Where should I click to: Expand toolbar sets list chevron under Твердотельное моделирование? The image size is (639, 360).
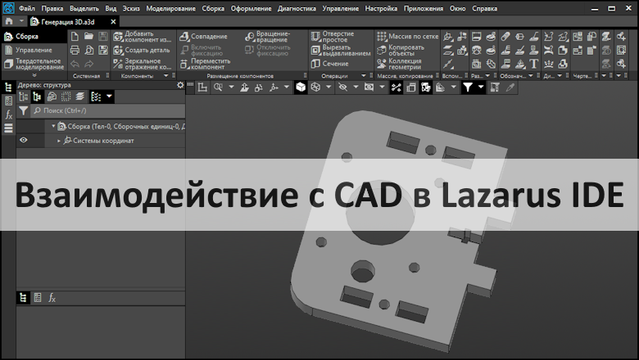click(34, 76)
